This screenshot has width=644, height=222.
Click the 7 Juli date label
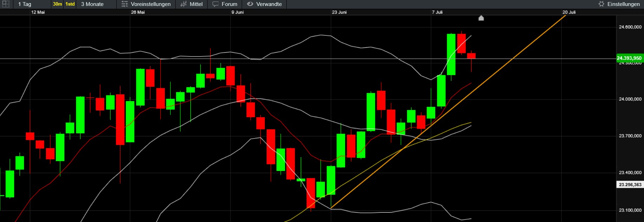pos(437,12)
